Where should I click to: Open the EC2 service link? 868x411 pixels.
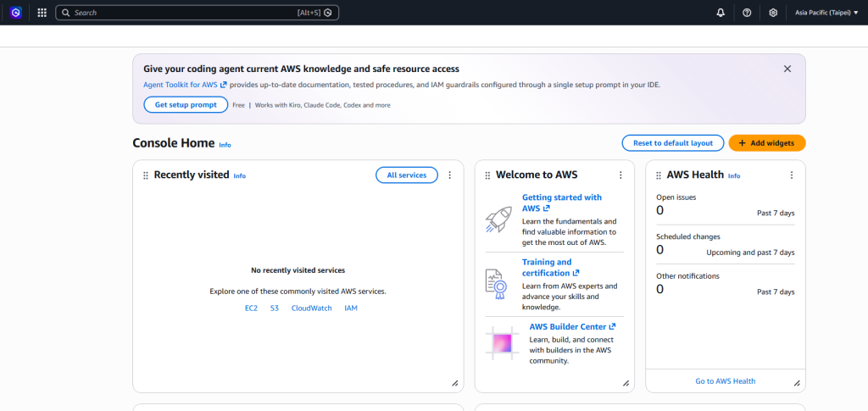point(251,308)
